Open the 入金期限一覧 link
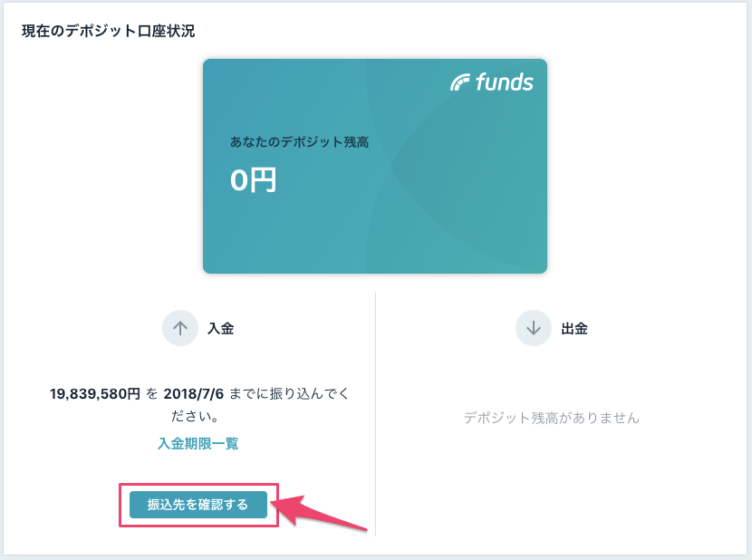The image size is (752, 560). (198, 443)
